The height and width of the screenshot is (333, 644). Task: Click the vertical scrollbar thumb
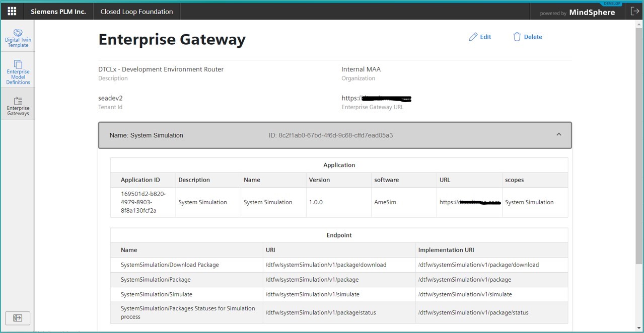click(639, 145)
